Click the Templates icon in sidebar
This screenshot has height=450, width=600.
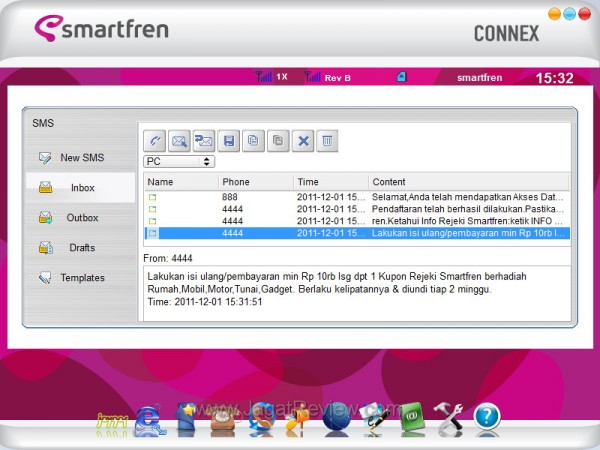(45, 277)
